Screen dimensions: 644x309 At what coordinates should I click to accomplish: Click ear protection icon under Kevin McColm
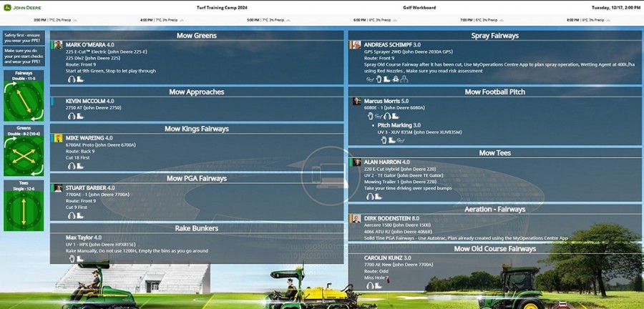tap(72, 116)
